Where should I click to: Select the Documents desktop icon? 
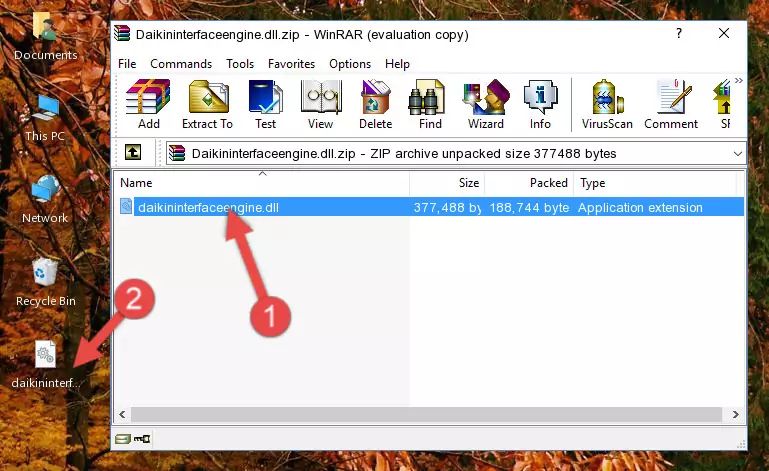point(46,37)
